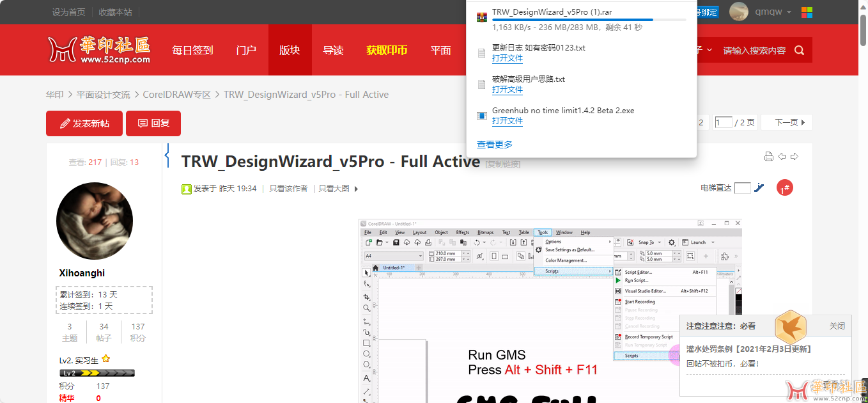The height and width of the screenshot is (403, 868).
Task: Click the RAR archive icon in downloads
Action: pyautogui.click(x=482, y=17)
